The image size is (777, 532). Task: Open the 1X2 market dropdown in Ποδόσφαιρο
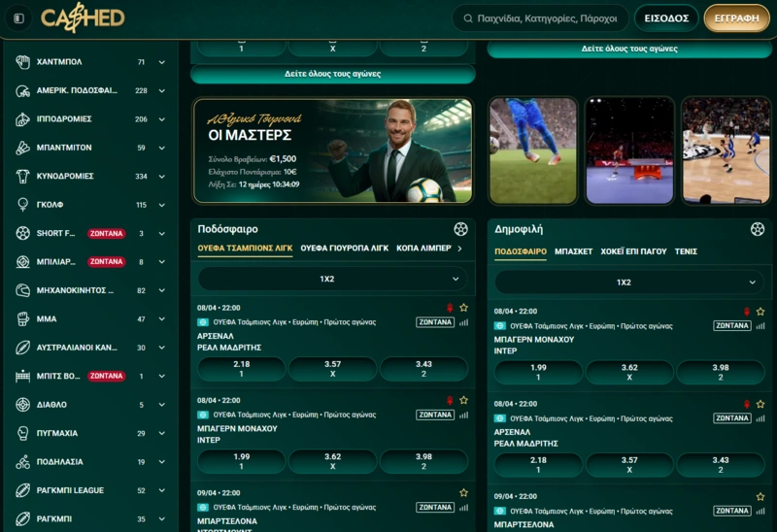[332, 280]
